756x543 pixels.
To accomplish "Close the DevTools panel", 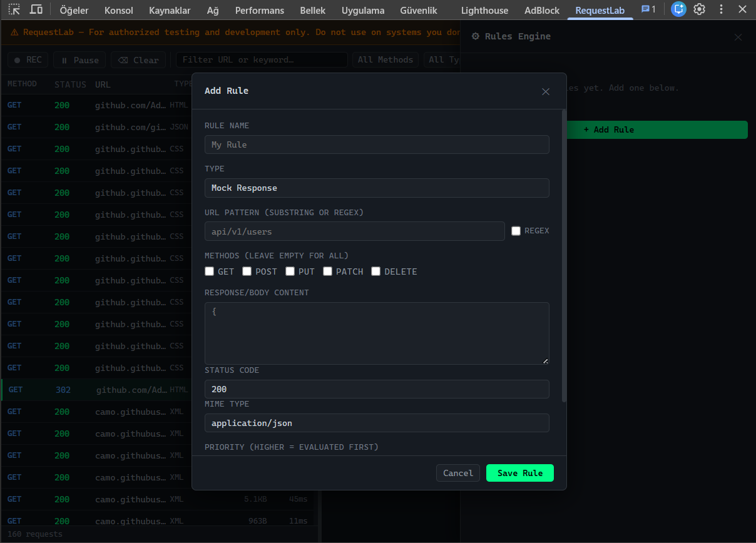I will (x=742, y=9).
